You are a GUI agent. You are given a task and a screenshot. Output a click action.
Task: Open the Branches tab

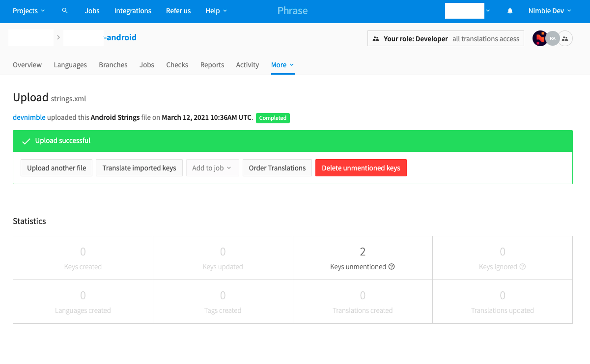[x=113, y=65]
